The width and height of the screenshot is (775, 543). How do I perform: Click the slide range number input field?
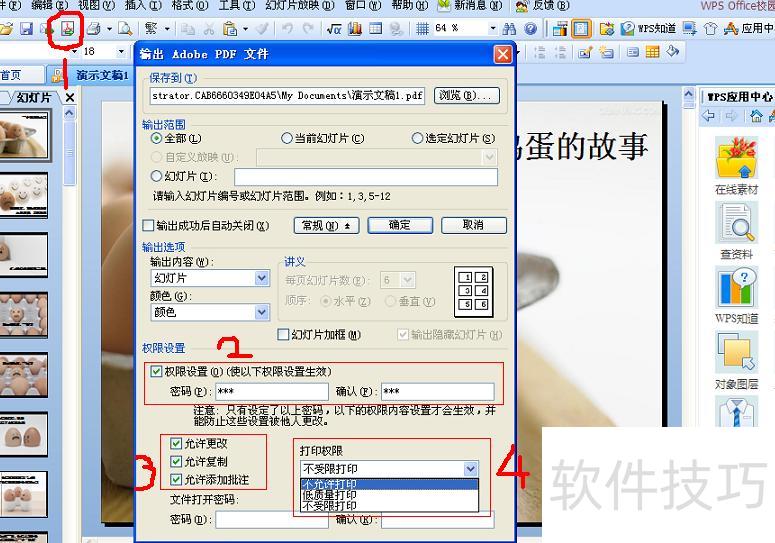(366, 176)
